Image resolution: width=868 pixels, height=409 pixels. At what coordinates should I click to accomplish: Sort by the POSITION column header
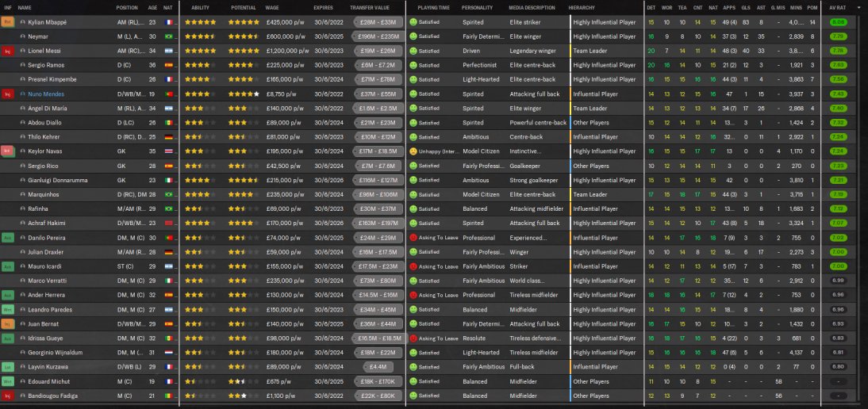pyautogui.click(x=127, y=8)
